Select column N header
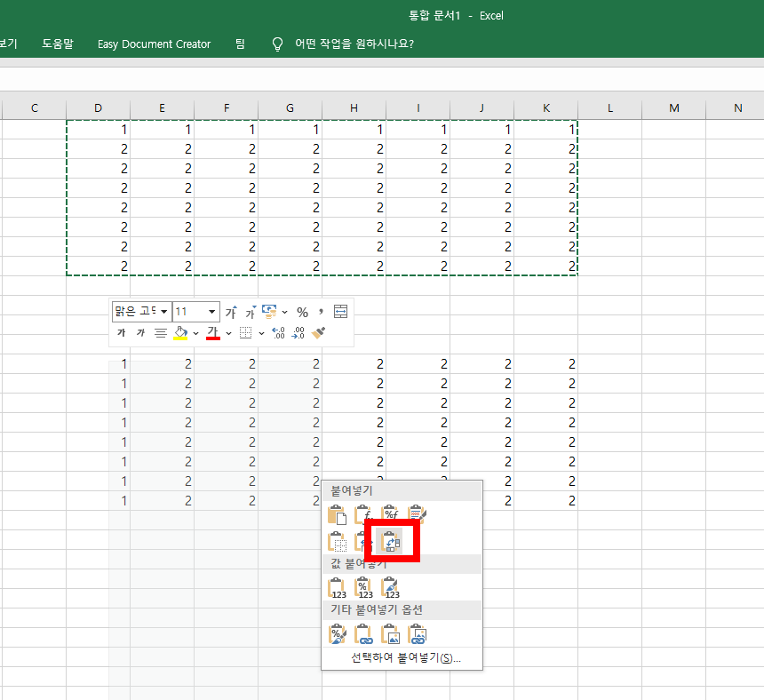Viewport: 764px width, 700px height. point(736,108)
